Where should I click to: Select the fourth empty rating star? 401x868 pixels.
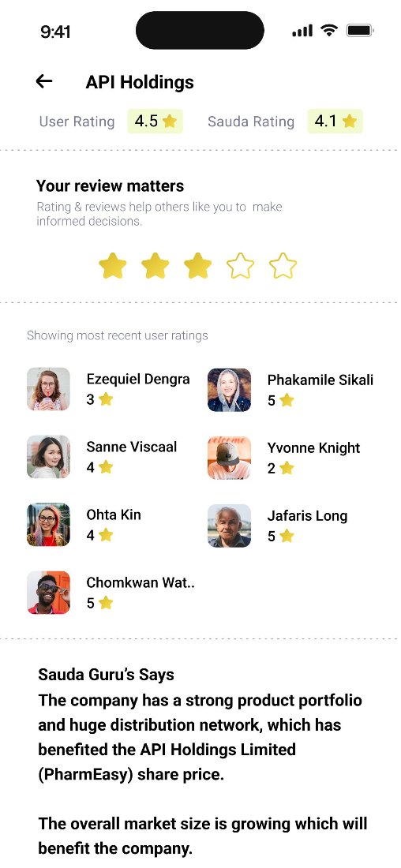(x=241, y=266)
